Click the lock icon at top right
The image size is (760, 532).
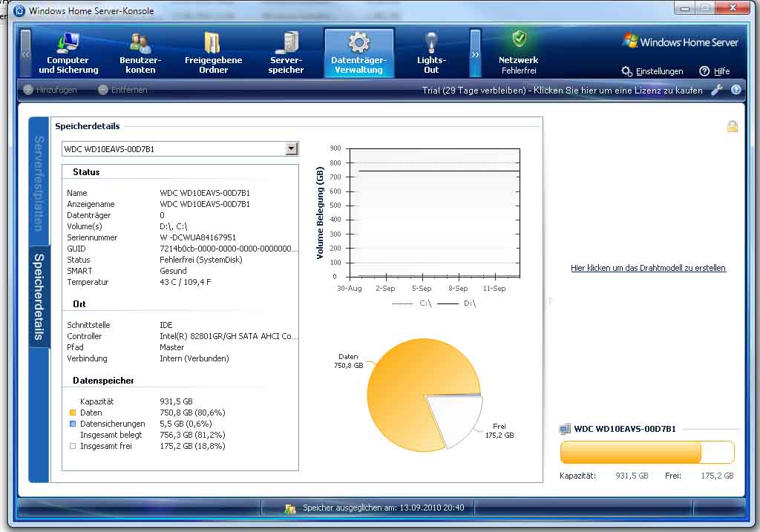(733, 127)
